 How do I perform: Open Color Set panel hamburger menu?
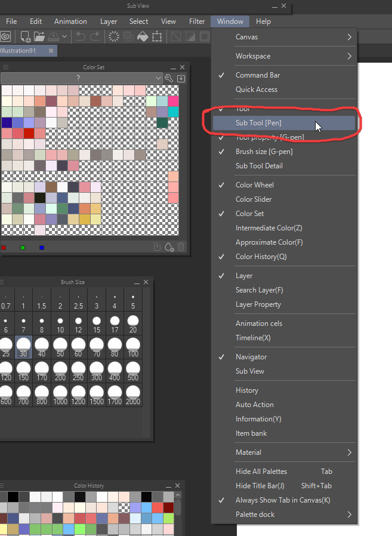pyautogui.click(x=5, y=67)
